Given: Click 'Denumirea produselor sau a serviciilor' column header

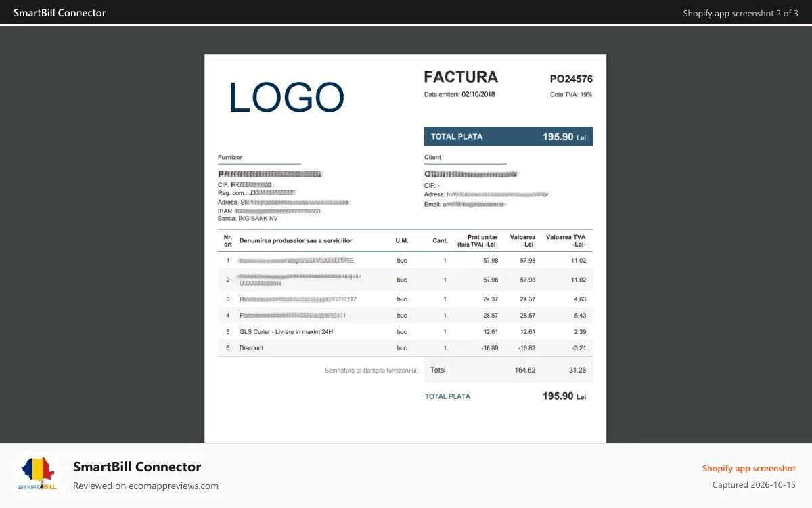Looking at the screenshot, I should click(x=296, y=240).
